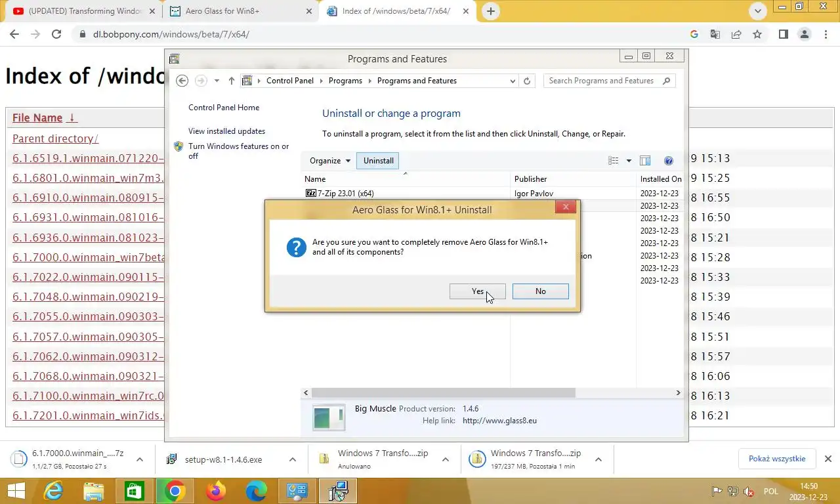Select the Index of /windows/beta/7/x64/ tab
The height and width of the screenshot is (504, 840).
pos(399,11)
